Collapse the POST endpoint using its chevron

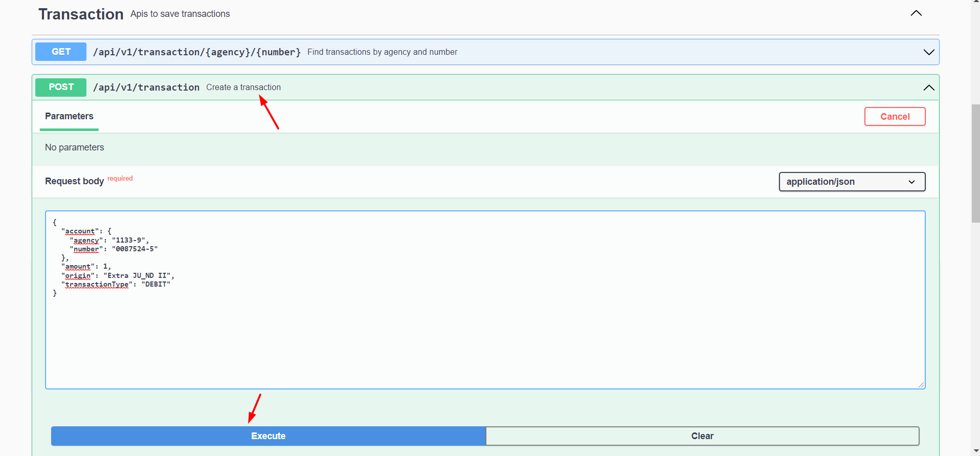pyautogui.click(x=929, y=88)
